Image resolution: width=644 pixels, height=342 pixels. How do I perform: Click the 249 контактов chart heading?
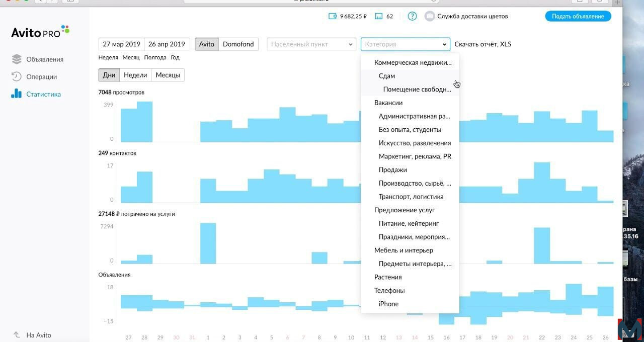coord(117,153)
